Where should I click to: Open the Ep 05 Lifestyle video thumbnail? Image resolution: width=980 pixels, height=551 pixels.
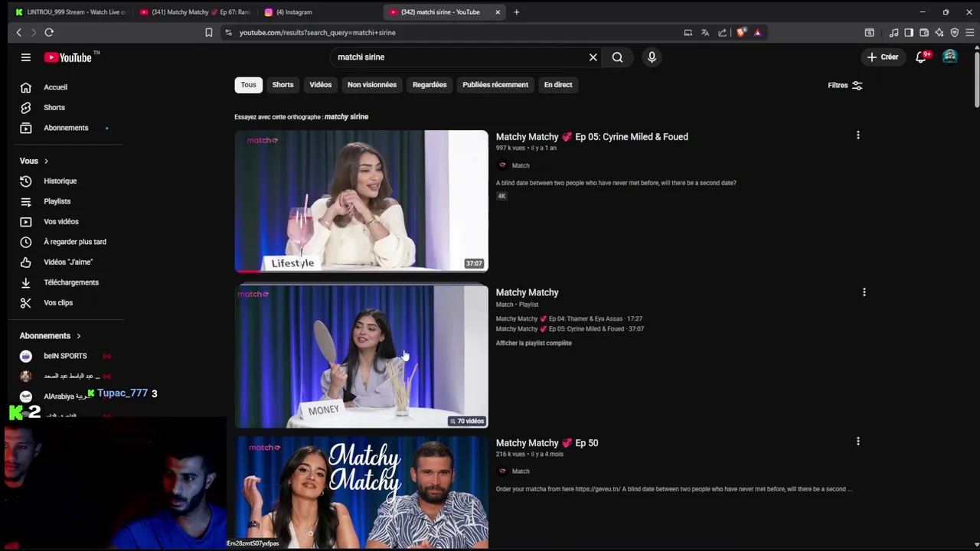pyautogui.click(x=361, y=201)
